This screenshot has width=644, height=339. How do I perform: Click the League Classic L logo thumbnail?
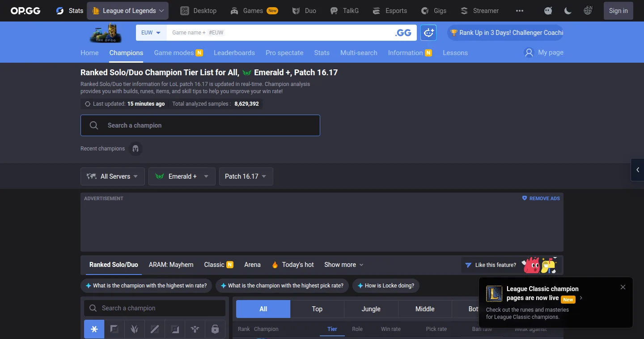coord(494,294)
